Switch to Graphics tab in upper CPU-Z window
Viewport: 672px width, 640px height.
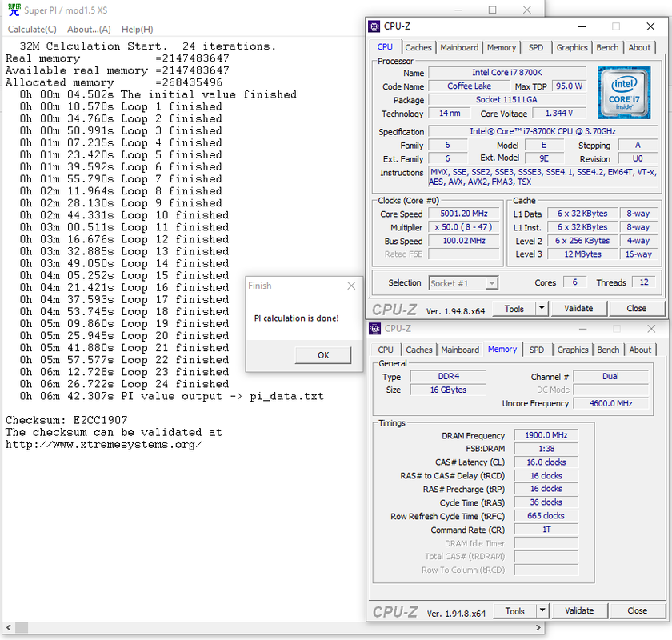572,47
